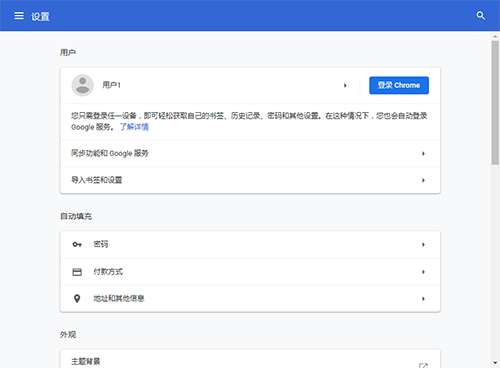The width and height of the screenshot is (500, 368).
Task: Click the 用户1 profile avatar icon
Action: click(x=83, y=85)
